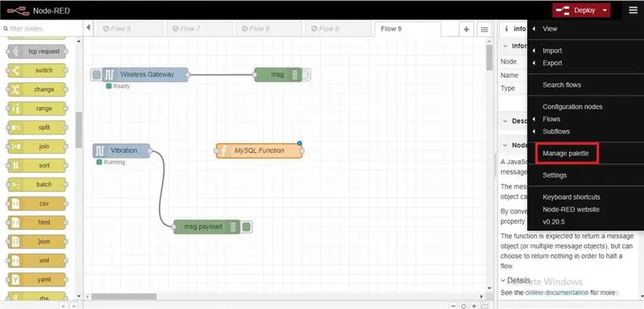Click the zoom in plus icon
Image resolution: width=644 pixels, height=309 pixels.
pyautogui.click(x=473, y=306)
